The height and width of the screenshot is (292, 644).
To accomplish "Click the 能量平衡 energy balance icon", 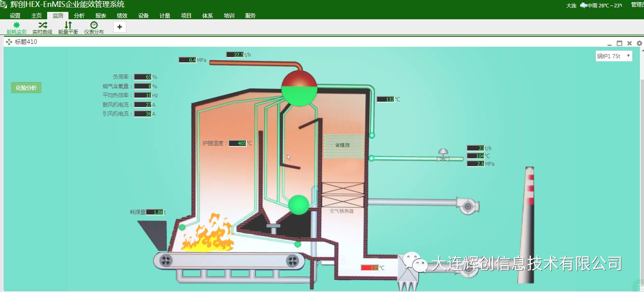I will click(68, 27).
